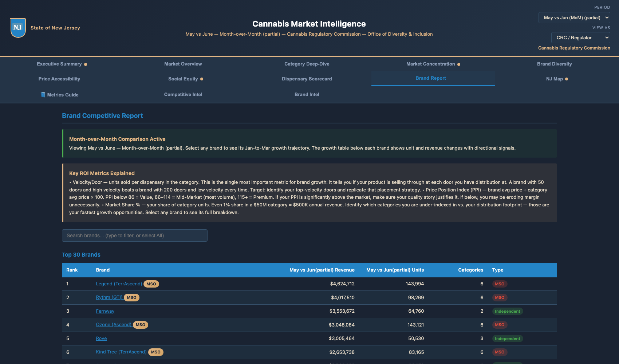
Task: Click the MSO badge next to Kind Tree
Action: click(x=155, y=352)
